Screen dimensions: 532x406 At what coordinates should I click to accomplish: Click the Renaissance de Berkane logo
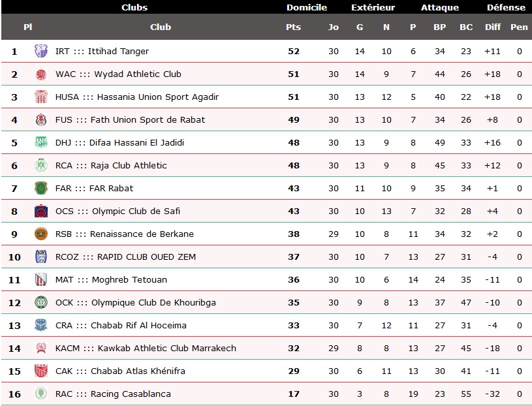41,234
